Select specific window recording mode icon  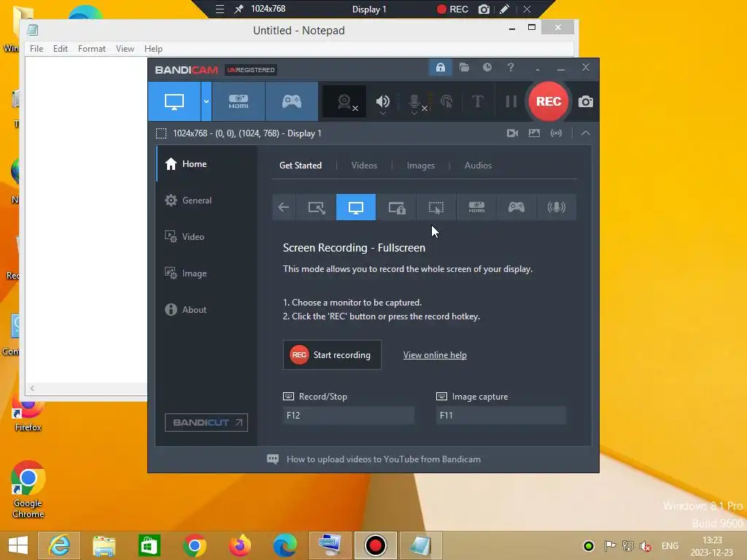coord(396,207)
